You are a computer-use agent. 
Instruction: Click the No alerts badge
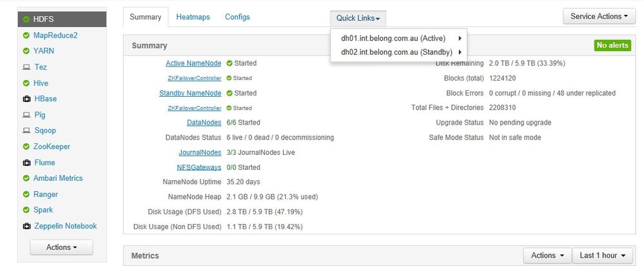click(612, 45)
